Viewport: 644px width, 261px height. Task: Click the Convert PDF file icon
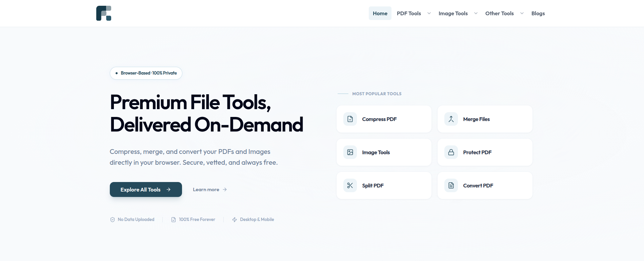[x=451, y=185]
